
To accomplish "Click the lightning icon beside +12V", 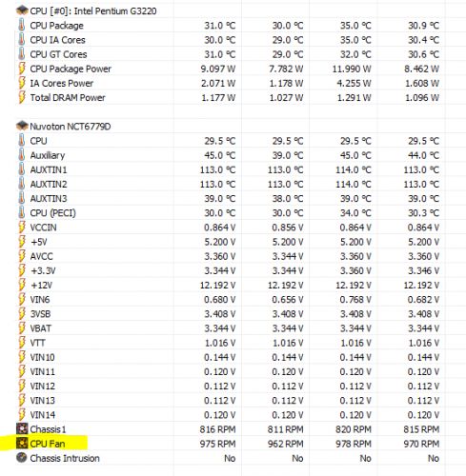I will (22, 285).
